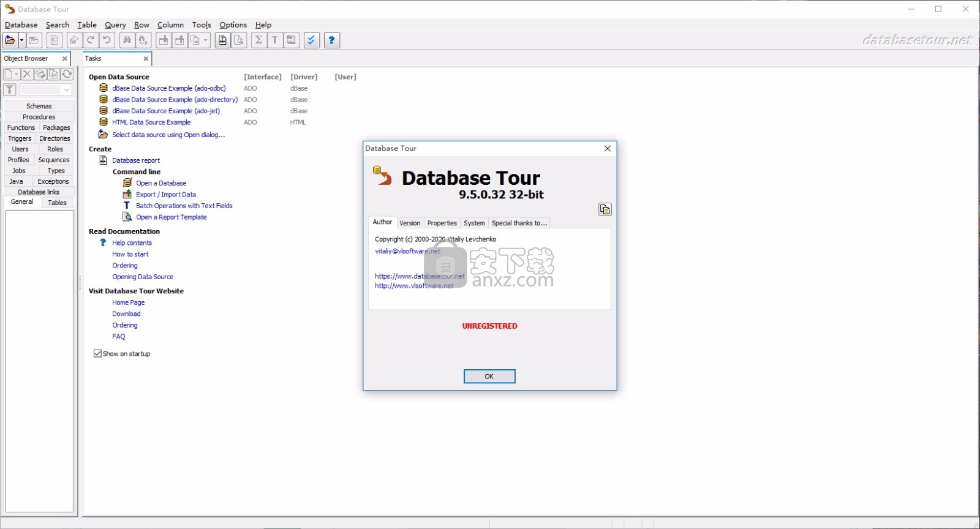The image size is (980, 529).
Task: Open the Search menu
Action: click(57, 25)
